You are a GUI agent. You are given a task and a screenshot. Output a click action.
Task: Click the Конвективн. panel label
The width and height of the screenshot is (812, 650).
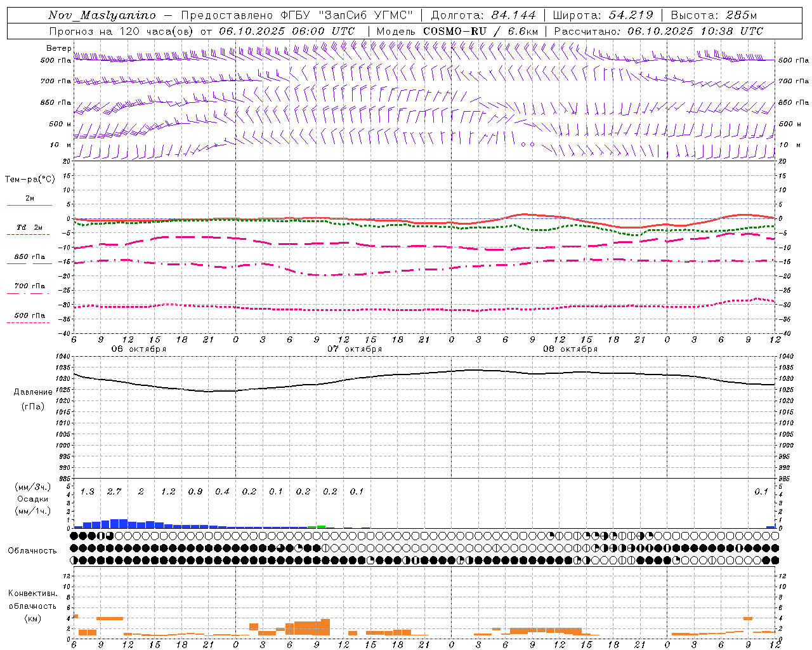pos(32,594)
